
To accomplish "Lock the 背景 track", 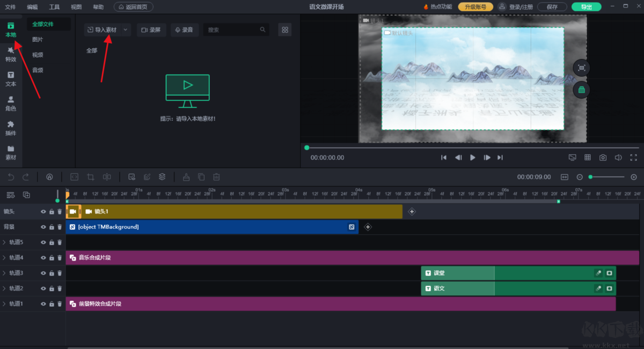I will tap(52, 227).
